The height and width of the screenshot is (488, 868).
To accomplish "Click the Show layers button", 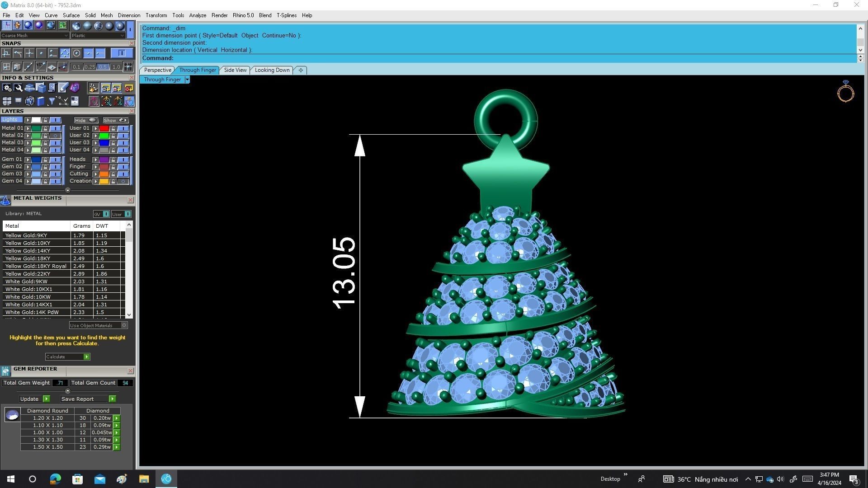I will [116, 121].
